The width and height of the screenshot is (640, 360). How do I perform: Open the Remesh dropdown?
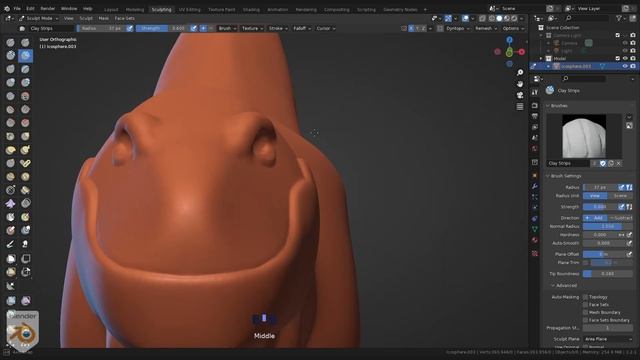486,28
